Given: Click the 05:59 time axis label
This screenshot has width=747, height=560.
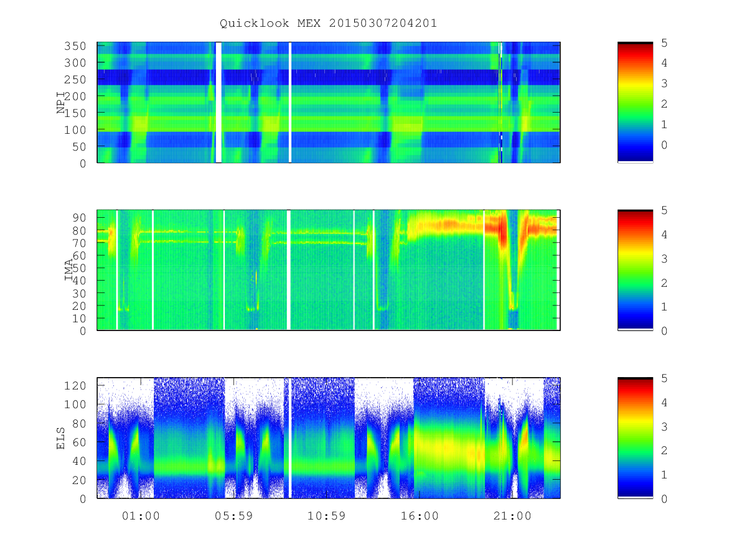Looking at the screenshot, I should coord(234,516).
